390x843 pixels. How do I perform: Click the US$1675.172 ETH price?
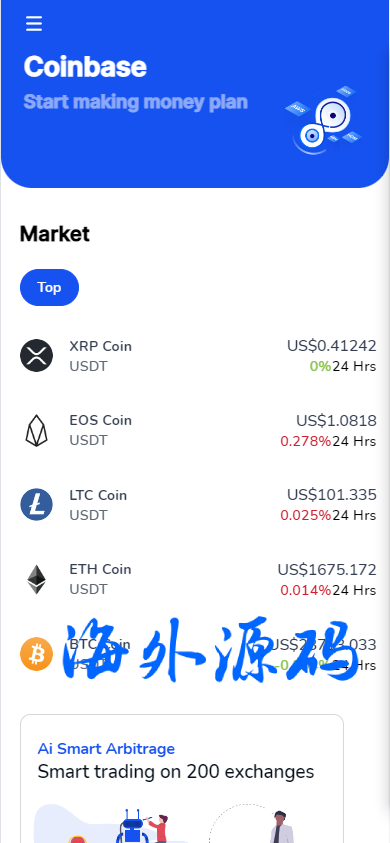click(x=327, y=569)
